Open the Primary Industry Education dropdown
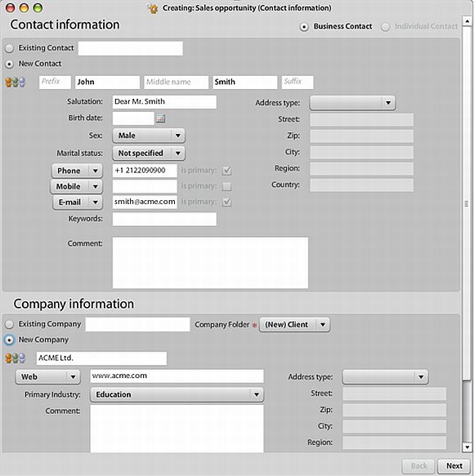The height and width of the screenshot is (476, 474). click(177, 394)
